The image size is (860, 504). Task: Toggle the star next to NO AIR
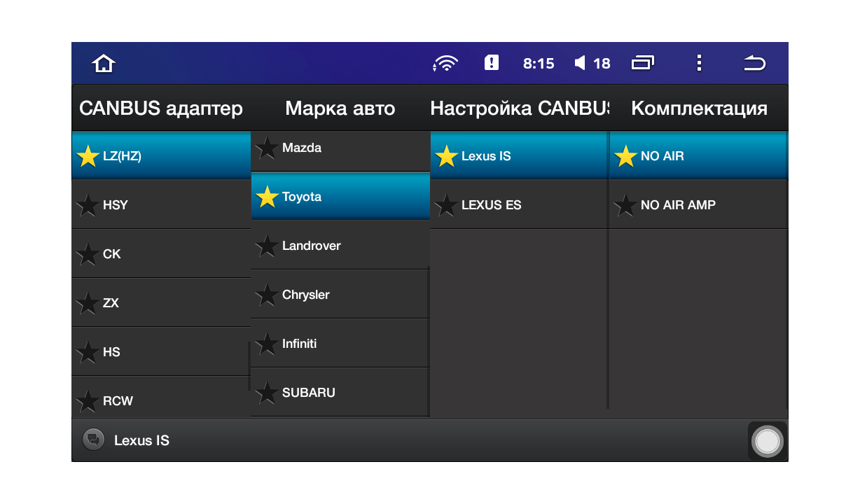[x=625, y=156]
